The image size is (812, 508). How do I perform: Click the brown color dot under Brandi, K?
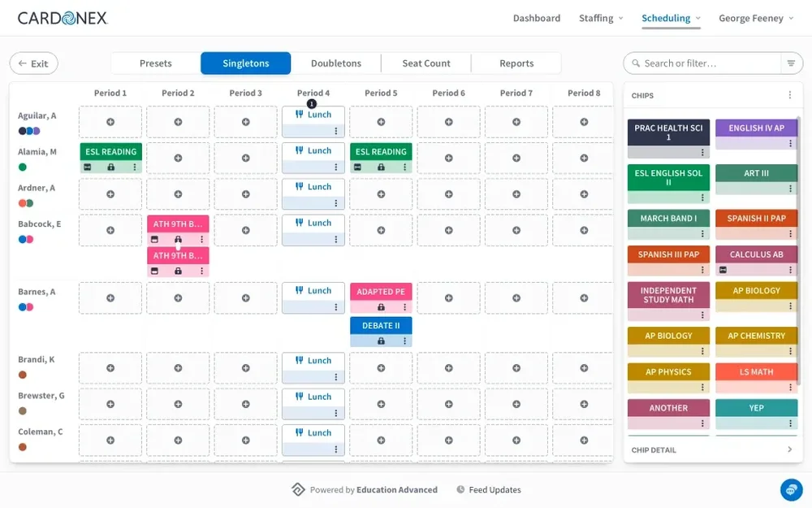[x=22, y=375]
